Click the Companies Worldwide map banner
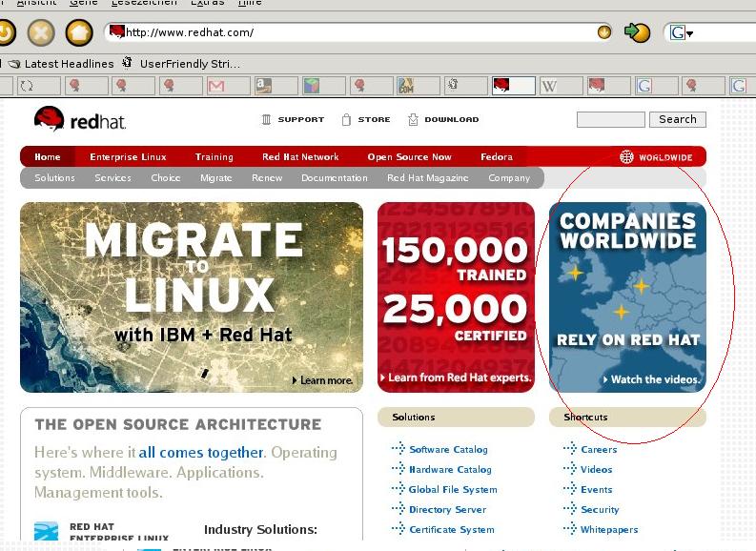Image resolution: width=756 pixels, height=551 pixels. click(627, 297)
